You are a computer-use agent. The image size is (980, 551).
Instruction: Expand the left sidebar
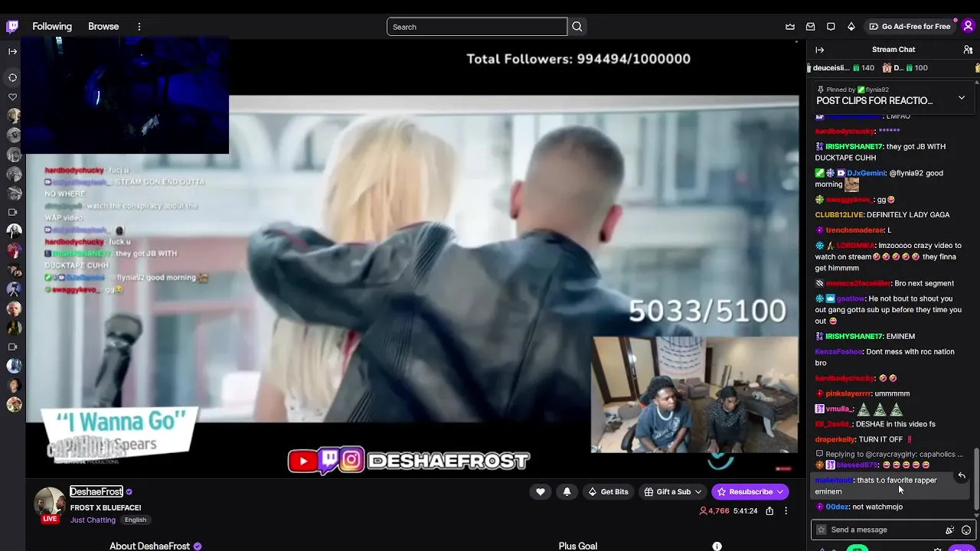click(x=13, y=51)
